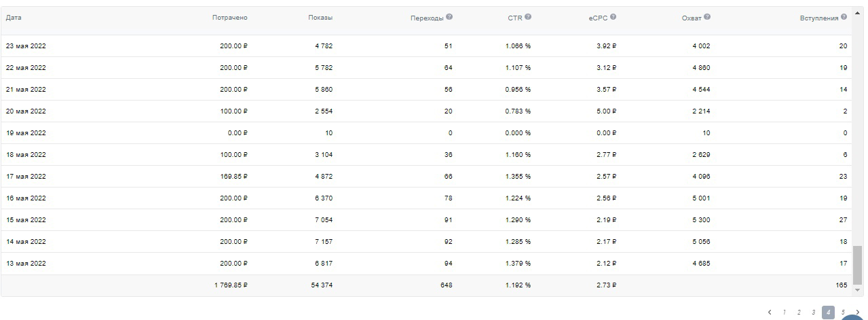Open the eCPC help tooltip icon
The image size is (868, 320).
(x=614, y=17)
